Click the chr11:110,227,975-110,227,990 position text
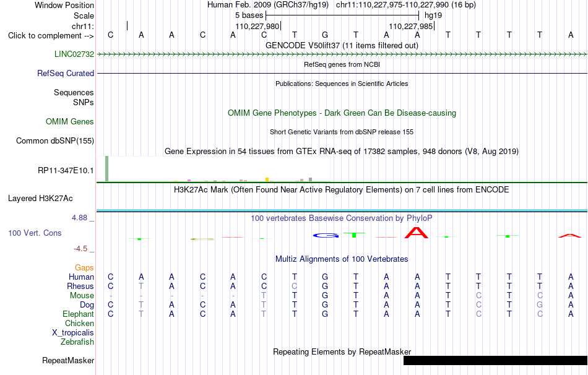Viewport: 588px width, 375px height. pyautogui.click(x=406, y=5)
